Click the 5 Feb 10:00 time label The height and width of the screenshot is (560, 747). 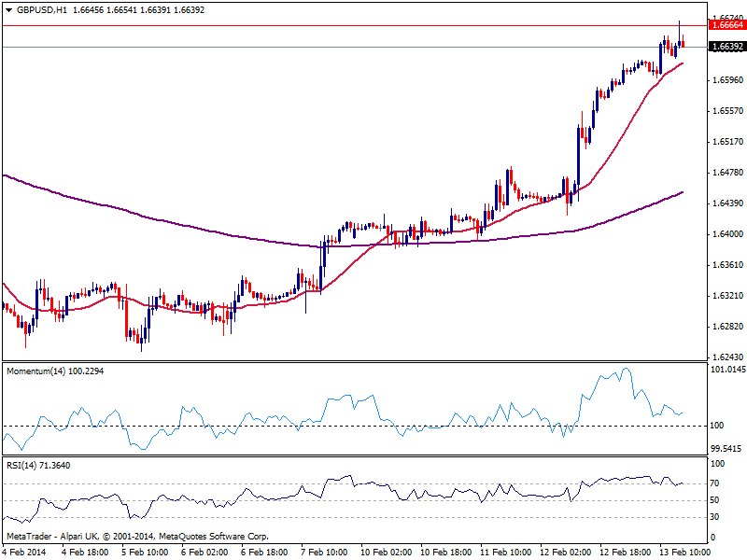(145, 552)
